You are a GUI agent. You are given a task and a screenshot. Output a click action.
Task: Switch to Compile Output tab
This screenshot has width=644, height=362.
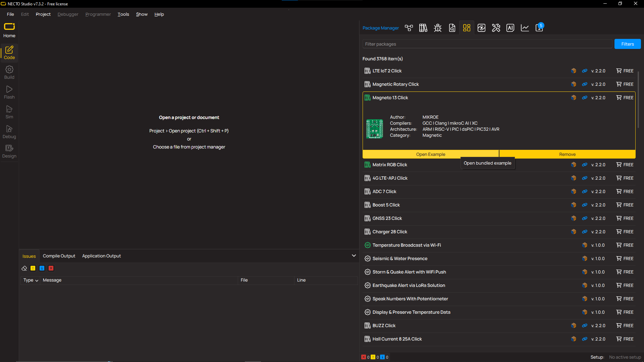tap(59, 256)
